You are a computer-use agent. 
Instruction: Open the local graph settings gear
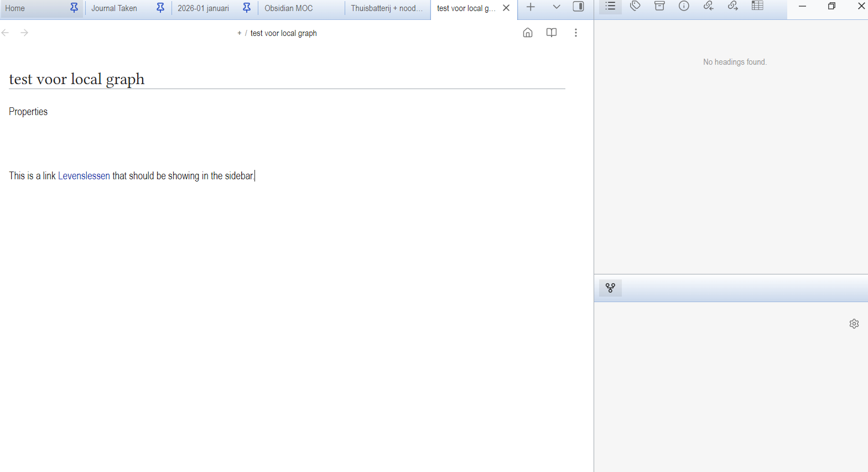click(854, 324)
